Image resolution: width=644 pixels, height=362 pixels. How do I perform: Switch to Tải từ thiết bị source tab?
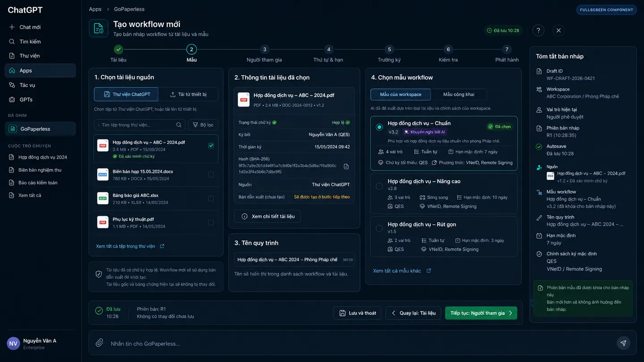coord(188,94)
